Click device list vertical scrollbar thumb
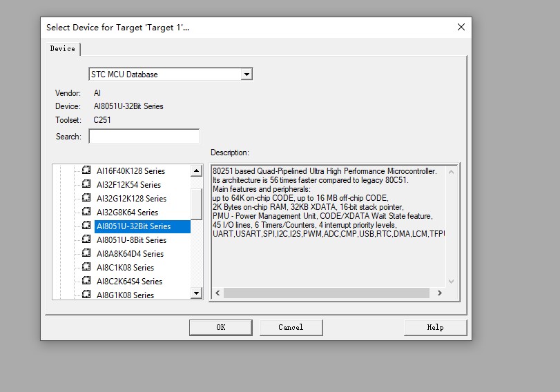The image size is (560, 392). [x=196, y=204]
